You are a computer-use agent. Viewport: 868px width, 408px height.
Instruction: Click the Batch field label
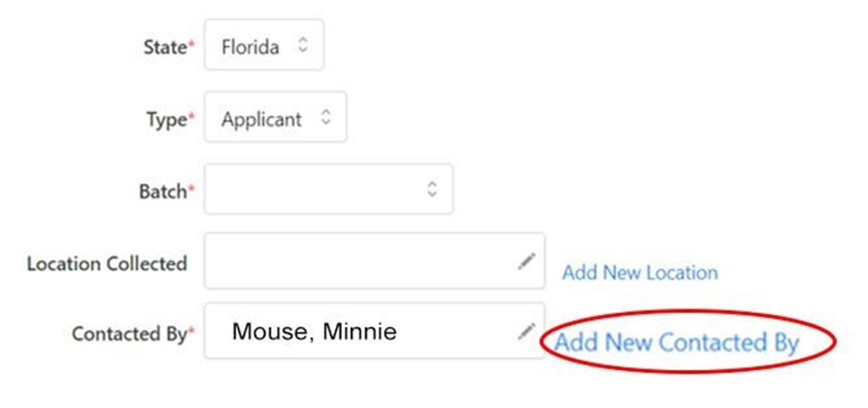click(161, 191)
